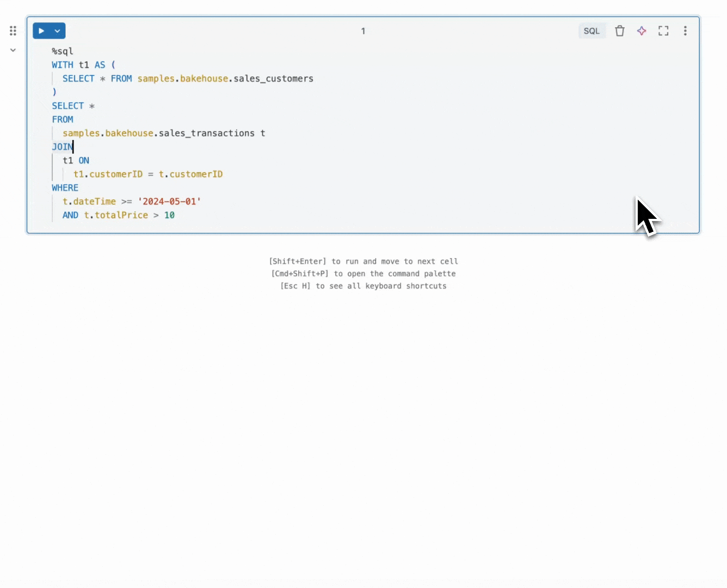Grab the cell drag handle dots

[13, 30]
